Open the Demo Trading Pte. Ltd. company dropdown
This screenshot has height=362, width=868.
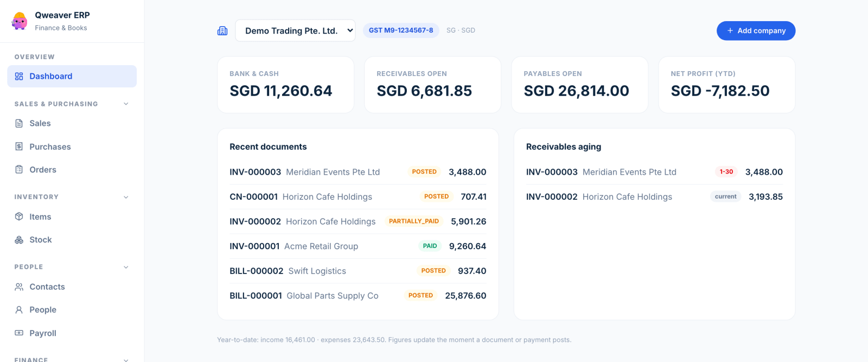[x=295, y=30]
